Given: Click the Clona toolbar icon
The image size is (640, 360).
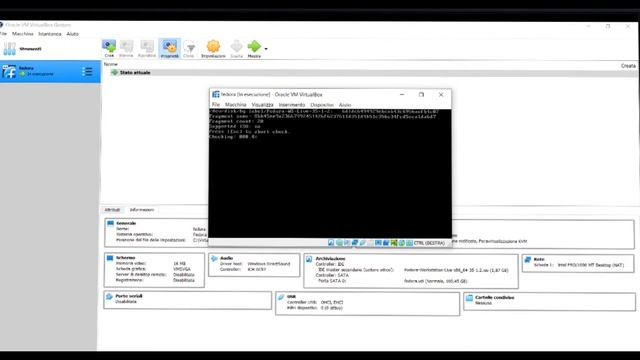Looking at the screenshot, I should coord(189,48).
